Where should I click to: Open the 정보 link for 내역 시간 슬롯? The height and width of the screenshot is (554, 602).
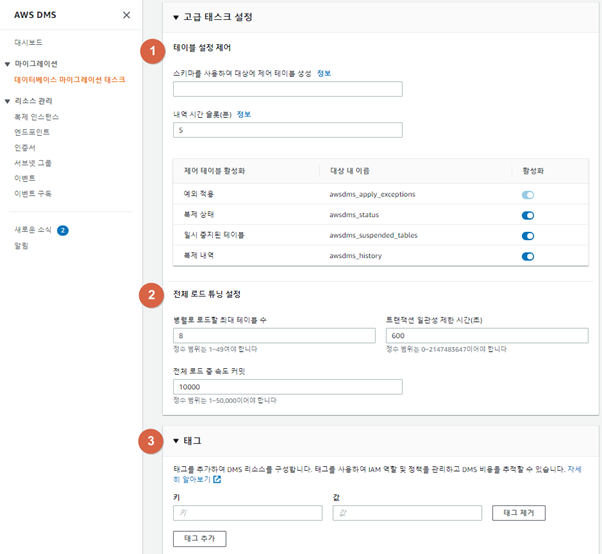click(x=244, y=114)
